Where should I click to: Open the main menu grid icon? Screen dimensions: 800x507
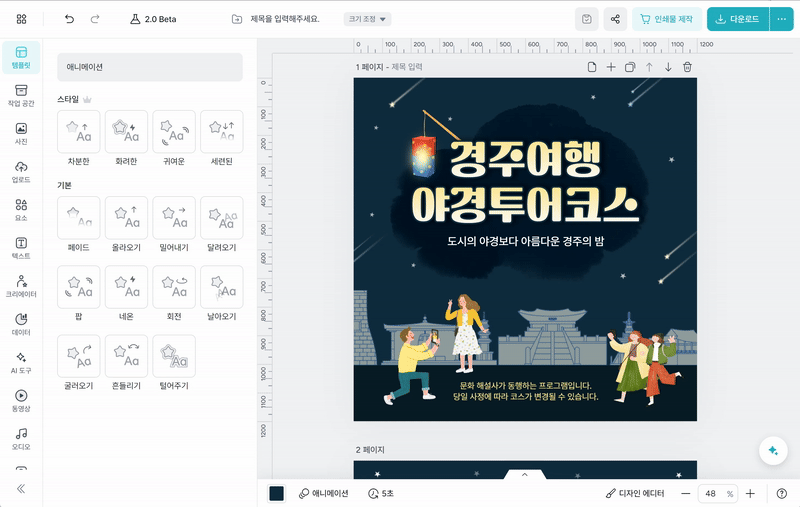pyautogui.click(x=21, y=19)
